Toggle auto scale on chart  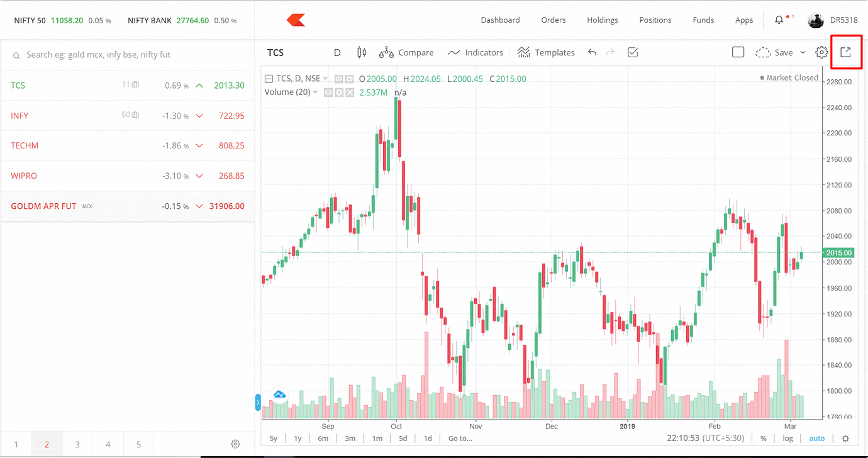coord(816,438)
